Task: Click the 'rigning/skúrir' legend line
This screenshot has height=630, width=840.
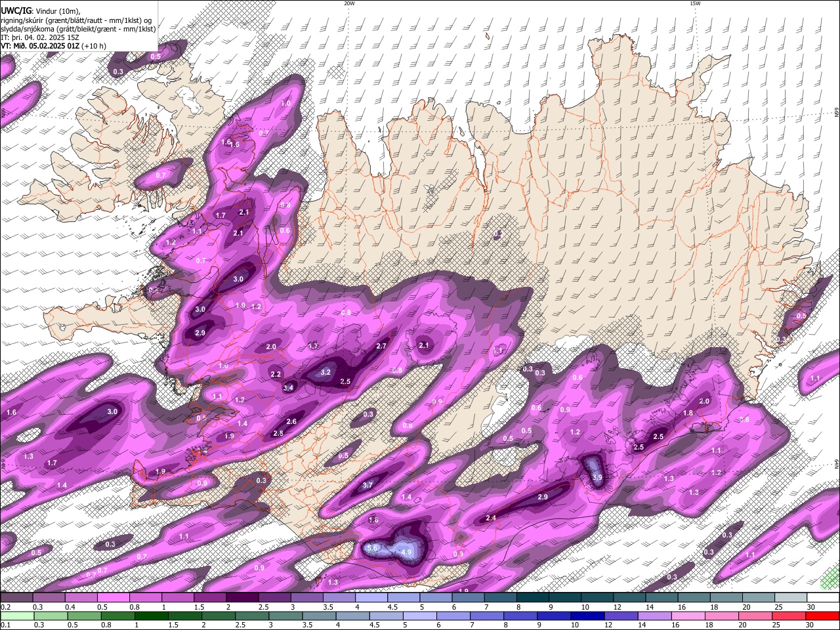Action: pyautogui.click(x=76, y=20)
